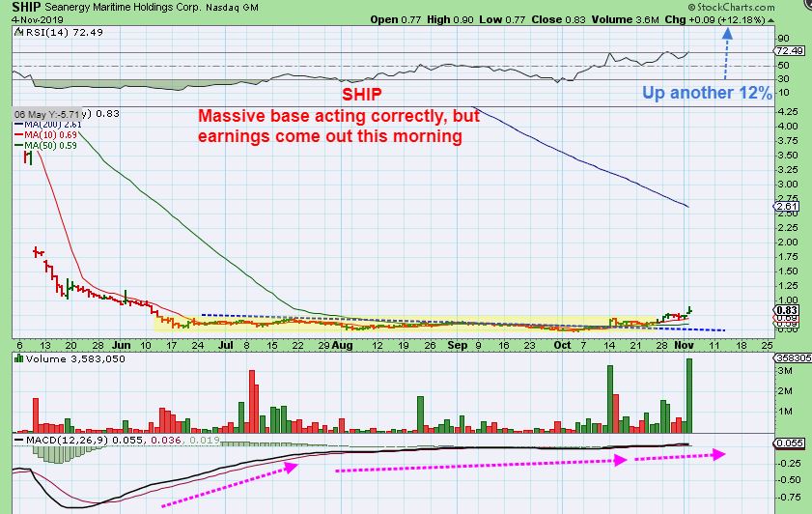
Task: Click the 90 level on RSI axis
Action: (783, 39)
